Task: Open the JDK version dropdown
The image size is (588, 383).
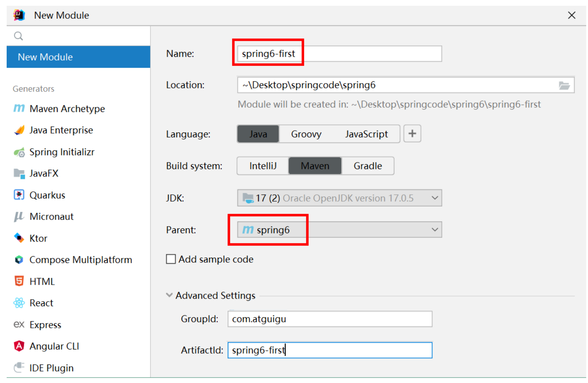Action: pyautogui.click(x=434, y=198)
